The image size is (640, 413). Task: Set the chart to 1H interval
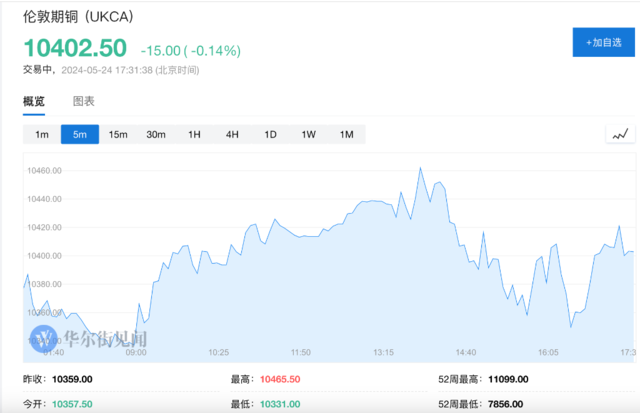tap(194, 134)
